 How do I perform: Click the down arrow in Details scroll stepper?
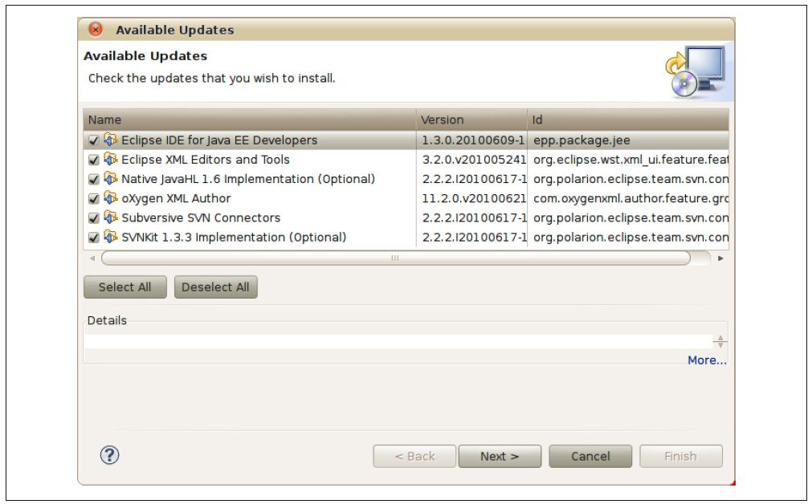click(720, 344)
